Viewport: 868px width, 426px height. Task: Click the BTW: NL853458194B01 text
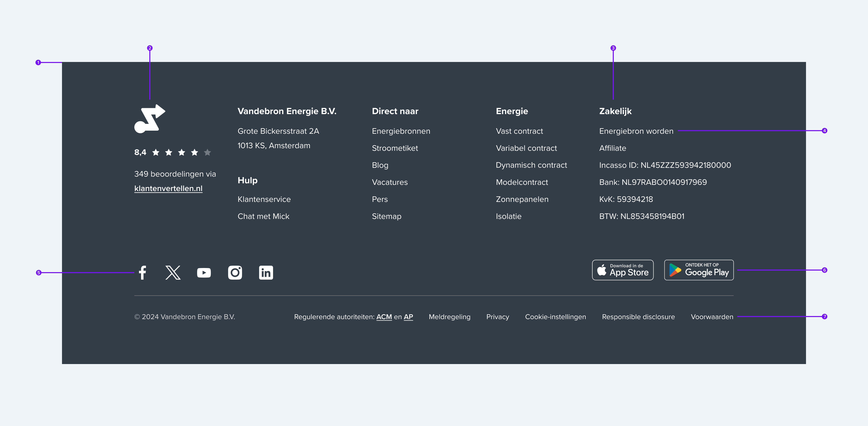[641, 216]
